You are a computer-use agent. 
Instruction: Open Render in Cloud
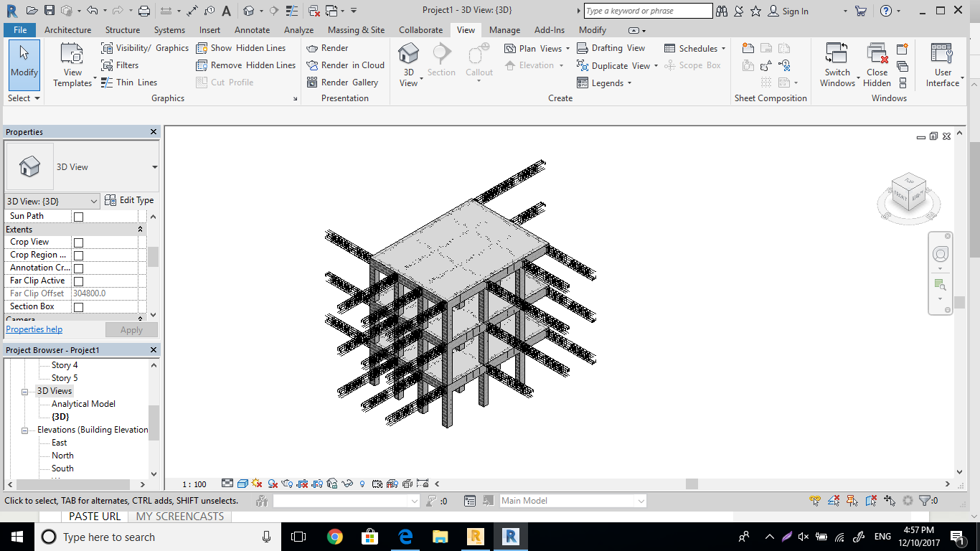(345, 65)
